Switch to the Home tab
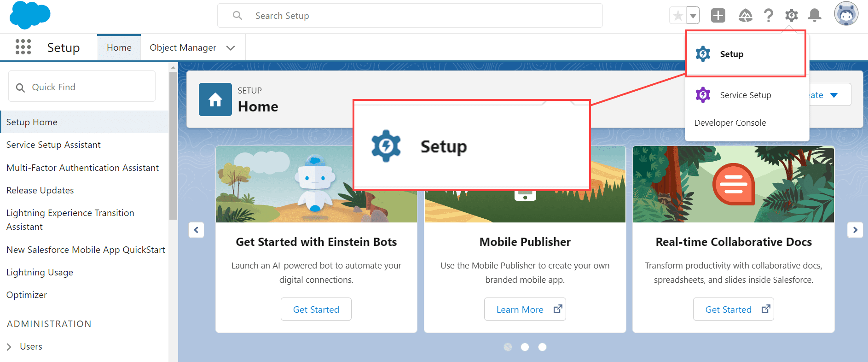This screenshot has height=362, width=868. (x=119, y=47)
